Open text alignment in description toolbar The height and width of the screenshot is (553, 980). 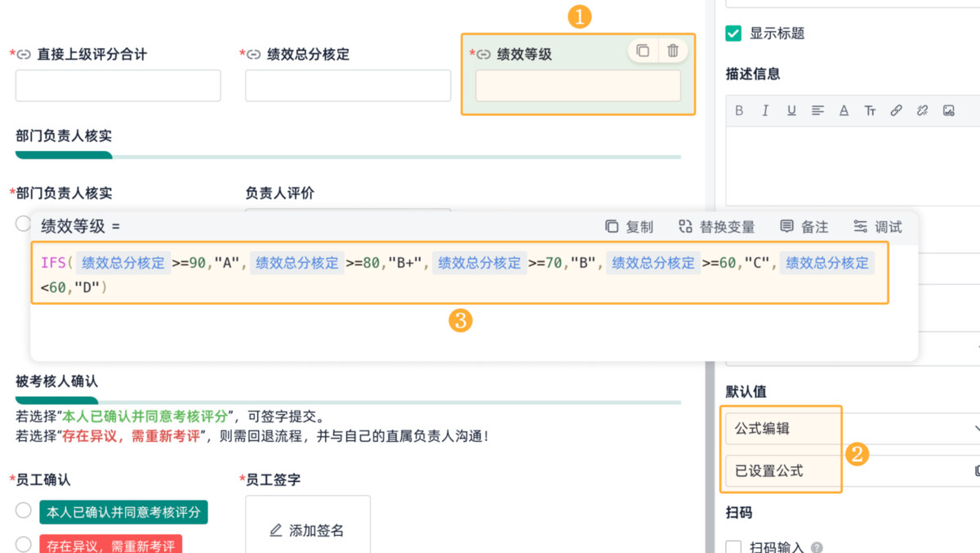pos(817,110)
